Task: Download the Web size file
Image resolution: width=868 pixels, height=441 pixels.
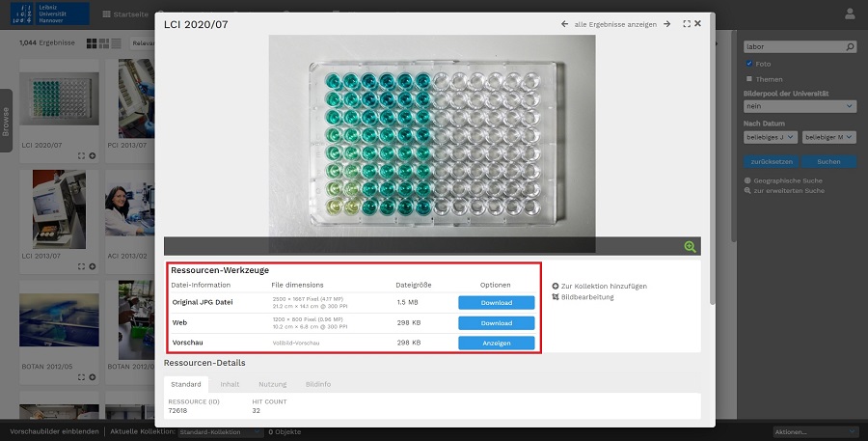Action: (x=497, y=323)
